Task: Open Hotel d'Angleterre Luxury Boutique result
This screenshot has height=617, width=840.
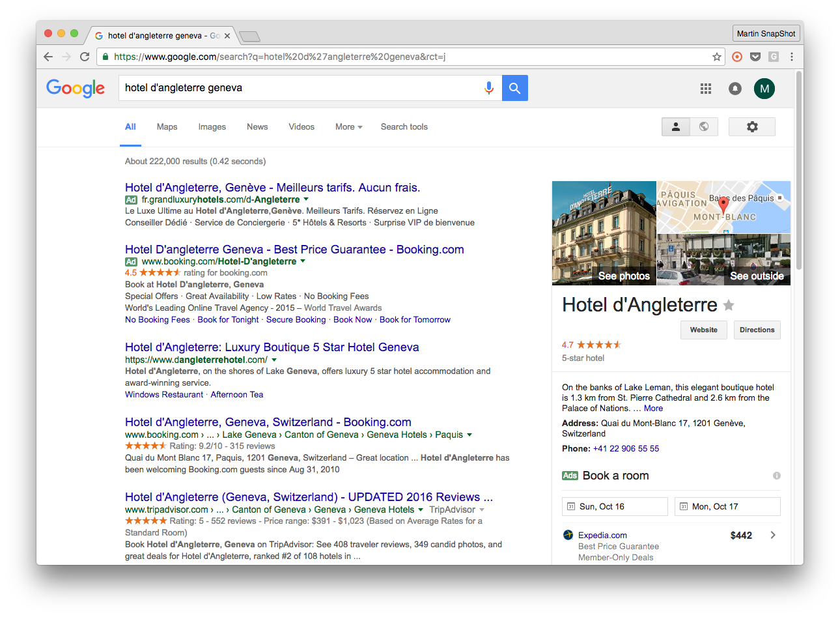Action: tap(272, 347)
